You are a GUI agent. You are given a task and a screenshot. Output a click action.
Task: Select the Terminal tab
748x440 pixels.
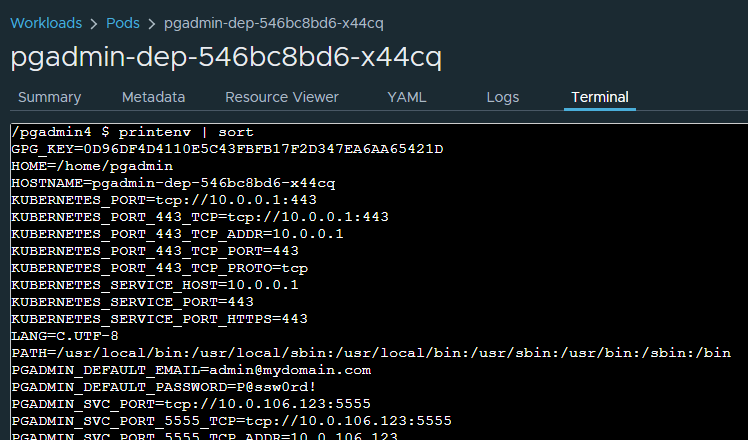click(600, 97)
